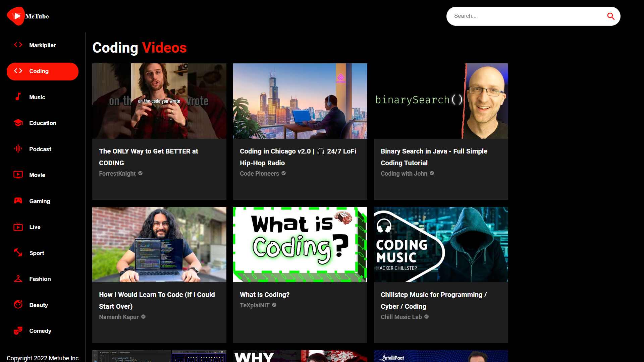Screen dimensions: 644x362
Task: Click the Beauty face icon in sidebar
Action: 18,305
